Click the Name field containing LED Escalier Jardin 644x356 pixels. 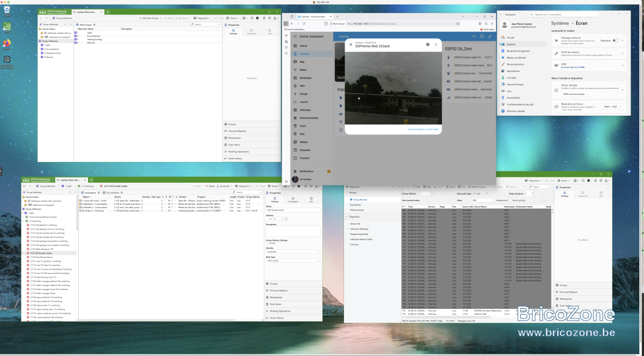(292, 210)
